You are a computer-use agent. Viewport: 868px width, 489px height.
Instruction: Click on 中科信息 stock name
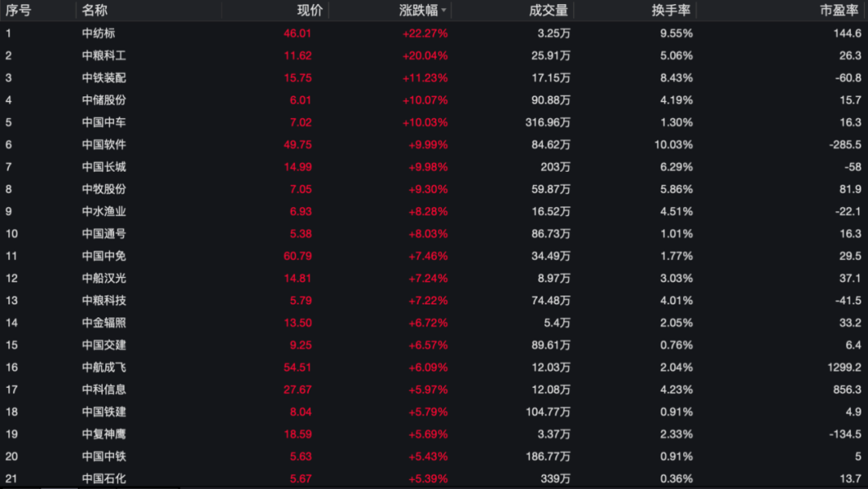click(x=104, y=389)
